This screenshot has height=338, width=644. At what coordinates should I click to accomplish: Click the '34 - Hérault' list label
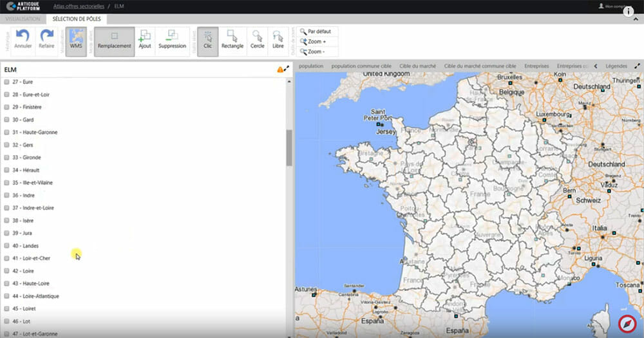coord(26,170)
